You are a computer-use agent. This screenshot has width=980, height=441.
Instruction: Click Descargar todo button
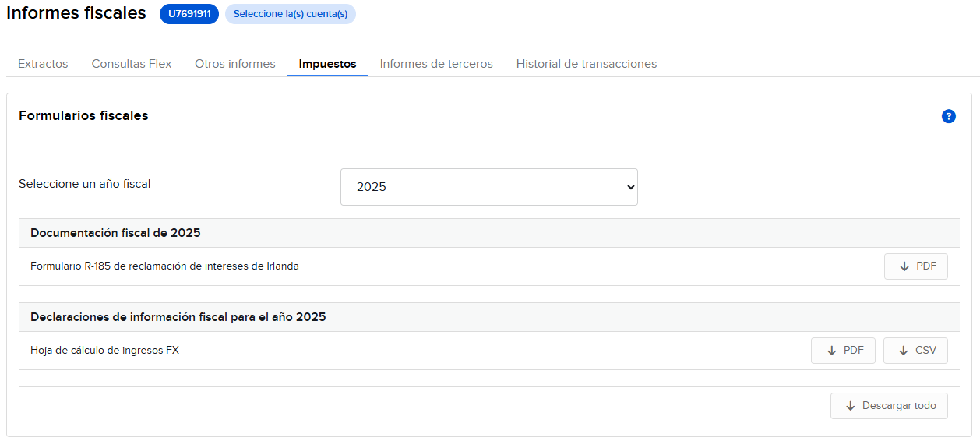coord(889,406)
